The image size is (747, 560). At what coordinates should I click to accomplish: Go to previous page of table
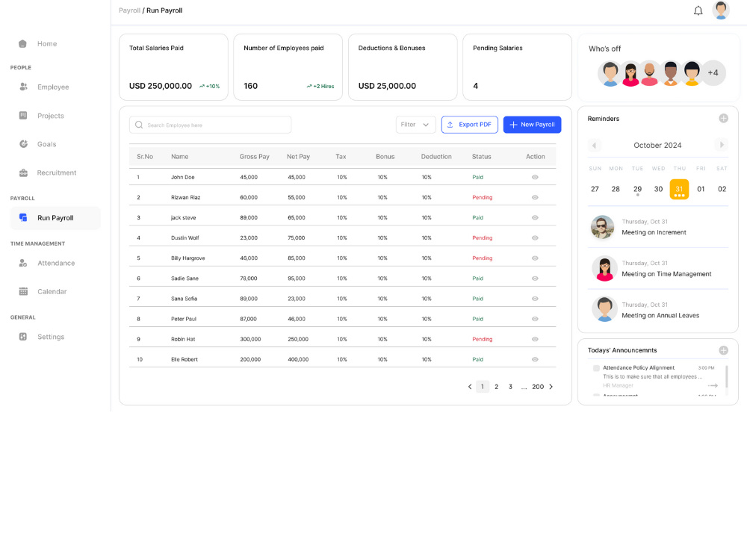pos(470,387)
